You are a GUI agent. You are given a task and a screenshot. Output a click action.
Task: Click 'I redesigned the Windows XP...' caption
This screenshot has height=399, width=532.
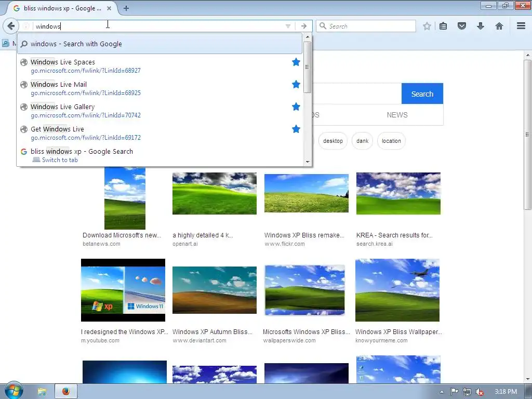(x=125, y=332)
